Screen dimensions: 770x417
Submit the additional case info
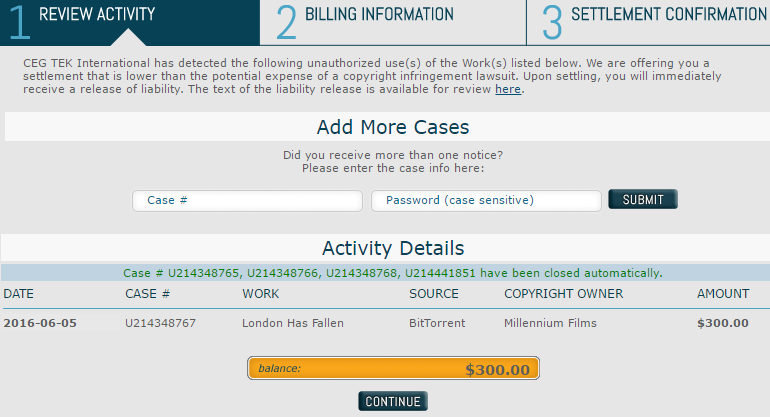[643, 199]
